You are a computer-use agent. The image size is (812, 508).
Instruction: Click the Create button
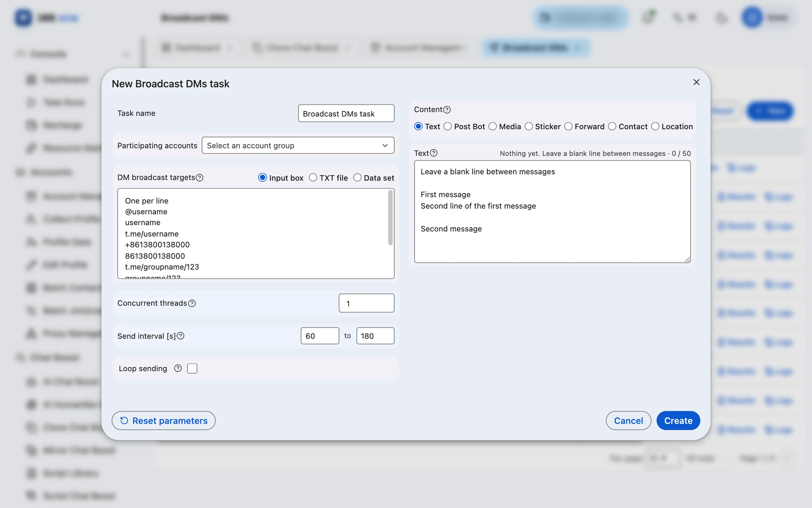tap(678, 421)
